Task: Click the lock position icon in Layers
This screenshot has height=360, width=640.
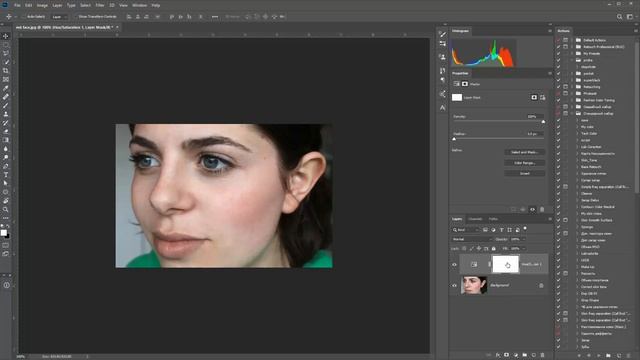Action: 479,249
